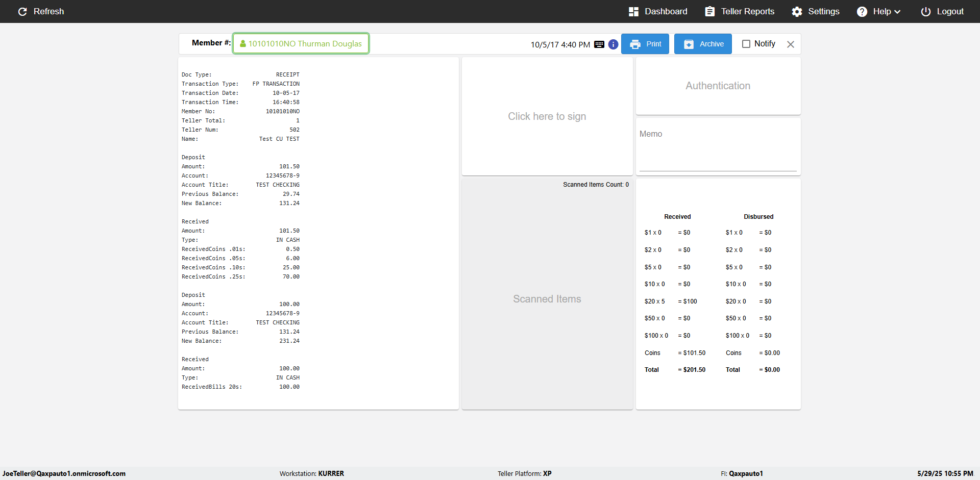The width and height of the screenshot is (980, 480).
Task: Click the member person icon
Action: coord(243,44)
